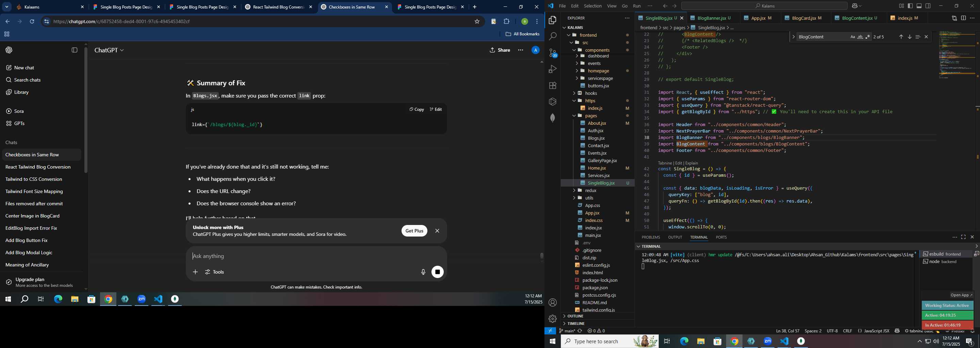Open the Chrome extensions puzzle icon
This screenshot has width=980, height=348.
(506, 22)
